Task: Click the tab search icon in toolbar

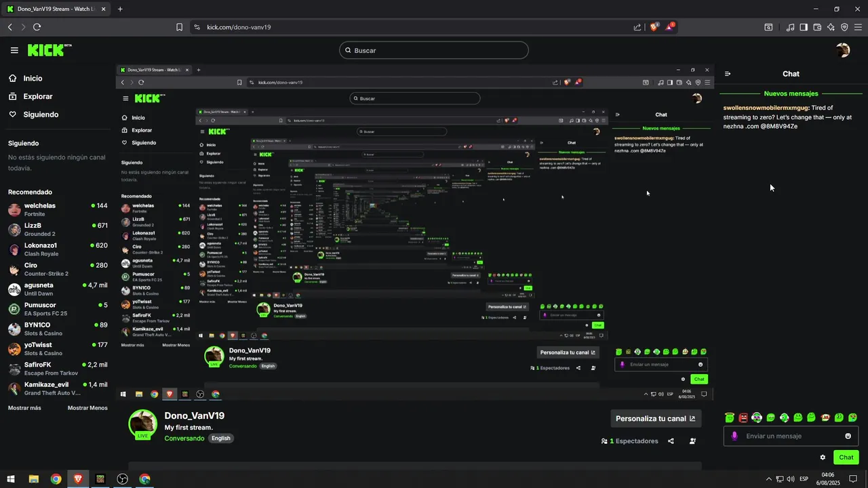Action: [x=768, y=27]
